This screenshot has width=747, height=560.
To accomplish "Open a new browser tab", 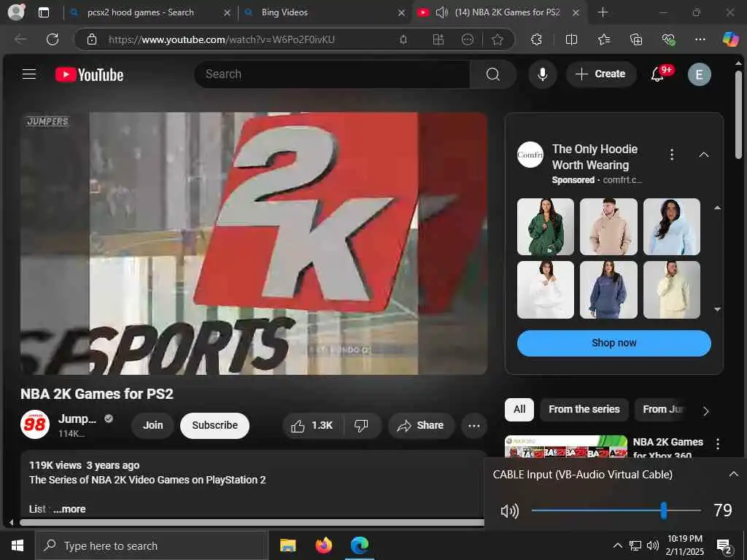I will point(603,12).
